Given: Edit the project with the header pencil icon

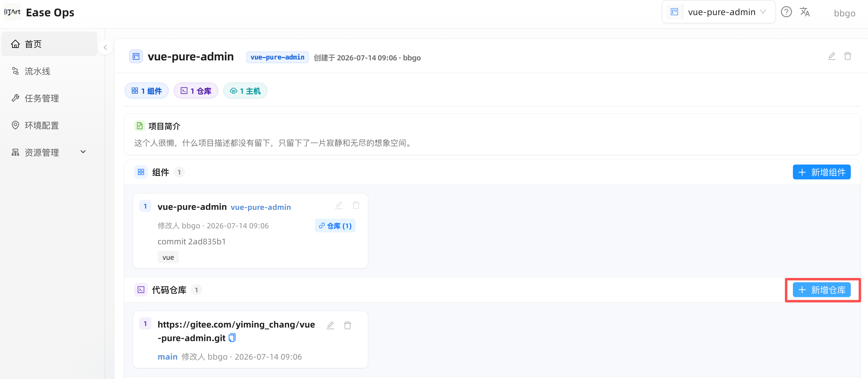Looking at the screenshot, I should 831,56.
